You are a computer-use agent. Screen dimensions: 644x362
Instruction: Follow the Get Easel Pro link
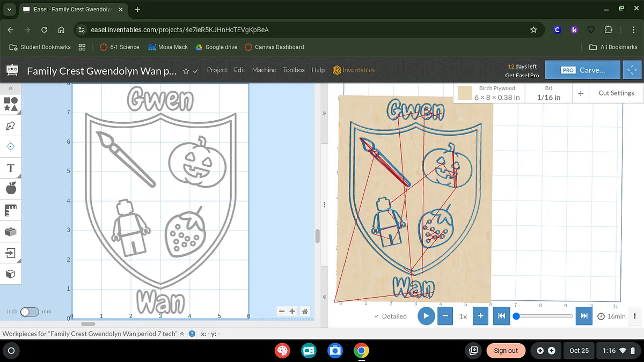522,76
